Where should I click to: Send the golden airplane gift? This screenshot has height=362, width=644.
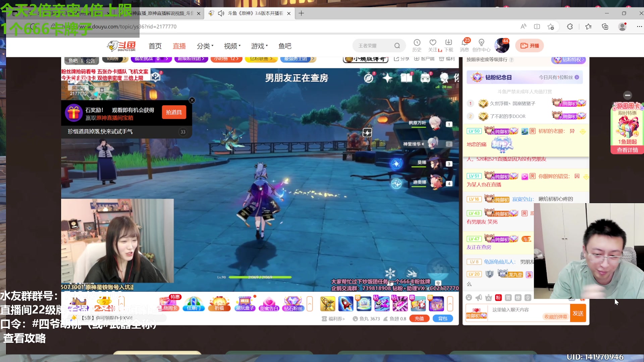328,304
